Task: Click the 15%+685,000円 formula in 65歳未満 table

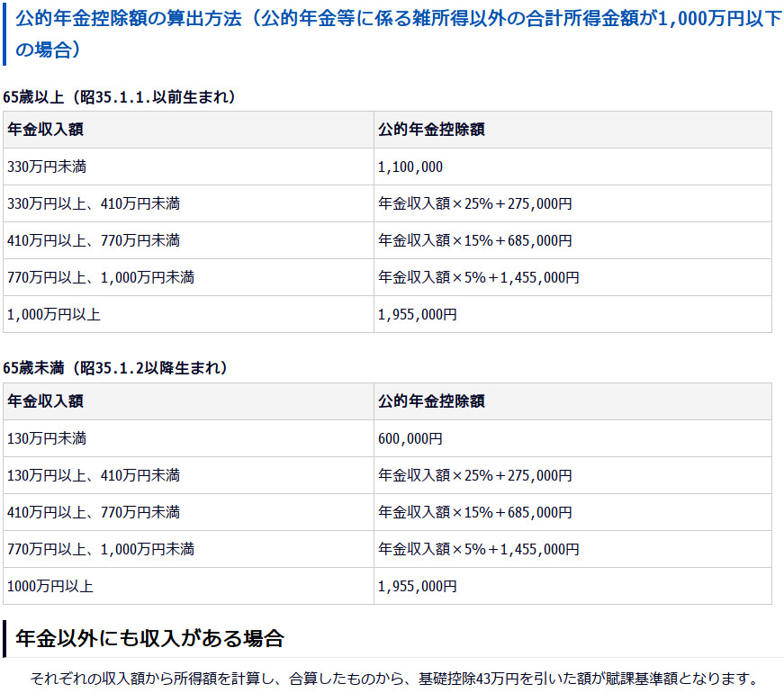Action: (475, 512)
